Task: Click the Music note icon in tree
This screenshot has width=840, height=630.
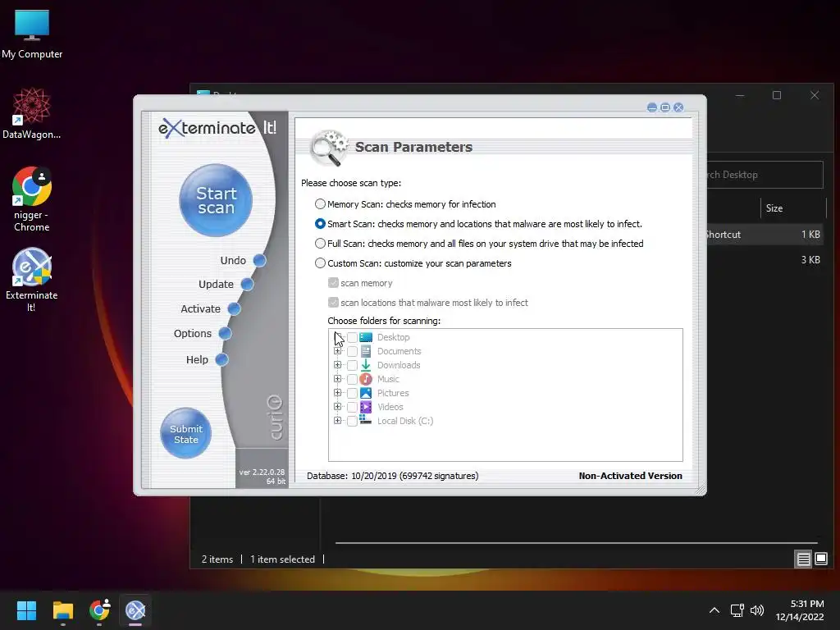Action: [x=366, y=379]
